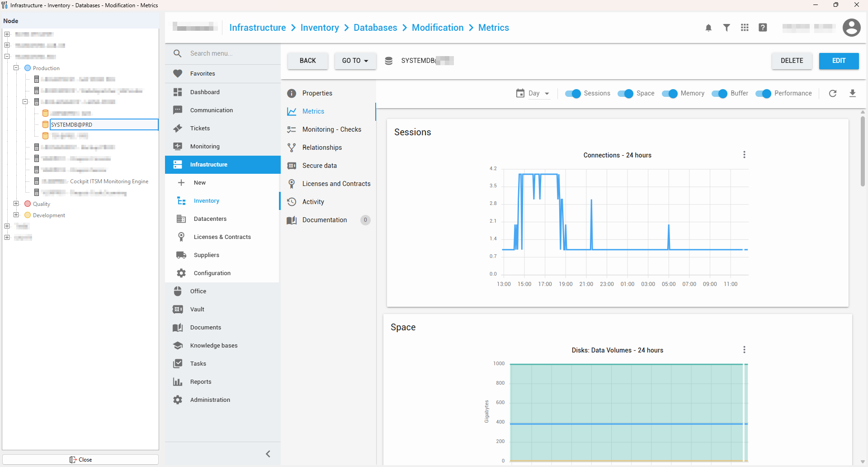Expand the first top-level tree node
Image resolution: width=868 pixels, height=467 pixels.
(7, 34)
